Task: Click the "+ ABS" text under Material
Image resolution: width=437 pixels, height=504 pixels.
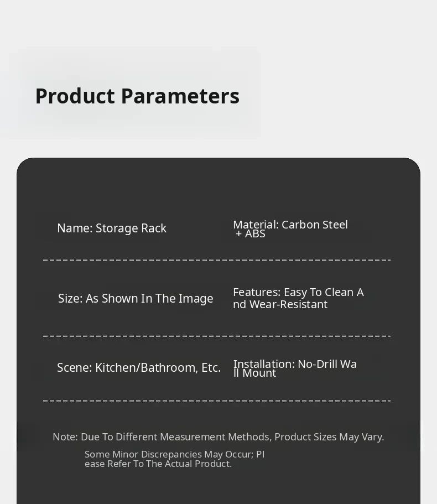Action: pyautogui.click(x=251, y=234)
